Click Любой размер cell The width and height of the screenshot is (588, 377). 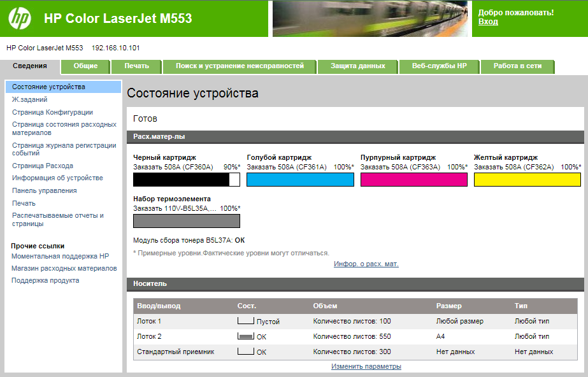pos(460,321)
